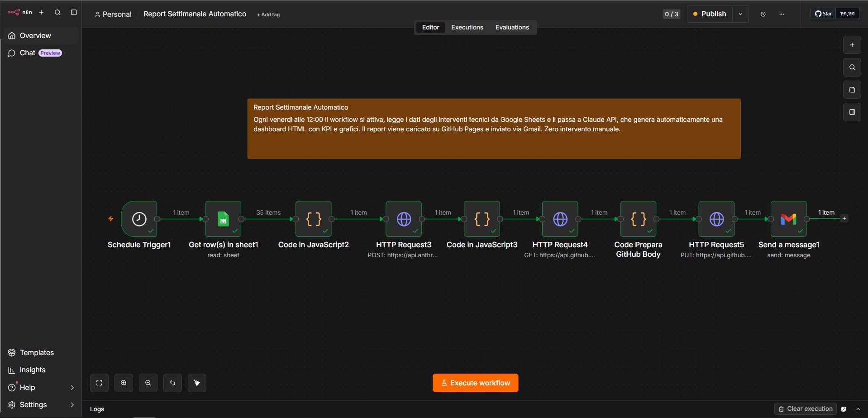The height and width of the screenshot is (418, 868).
Task: Open the Get row(s) in sheet1 node
Action: tap(223, 219)
